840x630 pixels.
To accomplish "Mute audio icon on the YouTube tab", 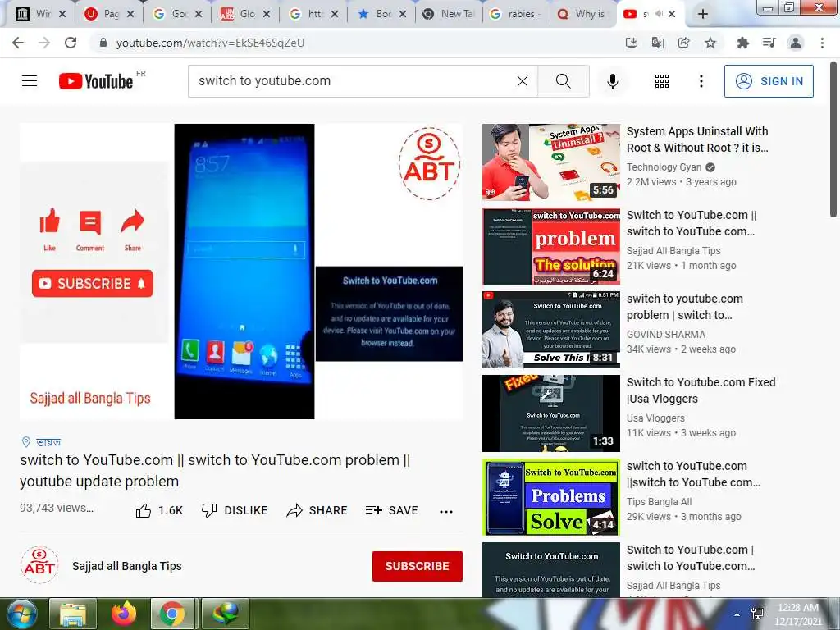I will (660, 14).
